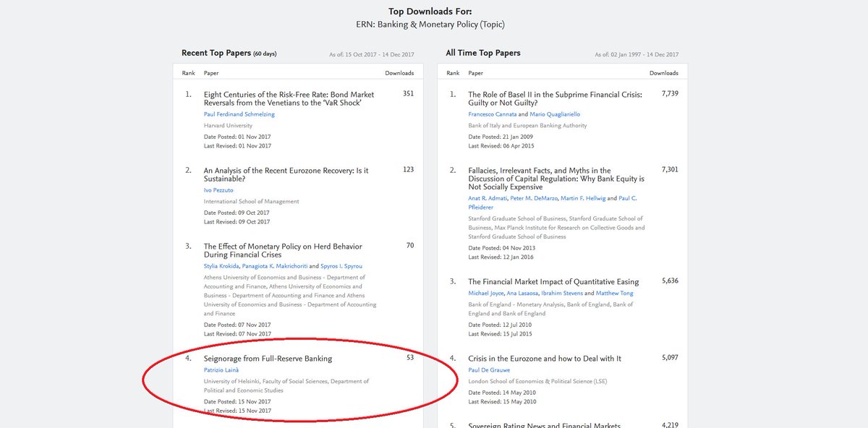Click 'Date Posted: 14 May 2010' text

point(501,393)
